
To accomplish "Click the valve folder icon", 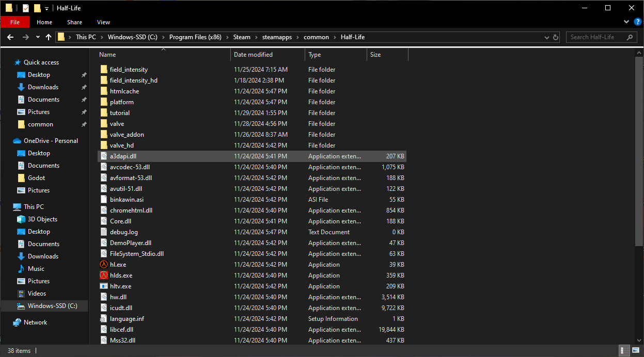I will click(103, 124).
